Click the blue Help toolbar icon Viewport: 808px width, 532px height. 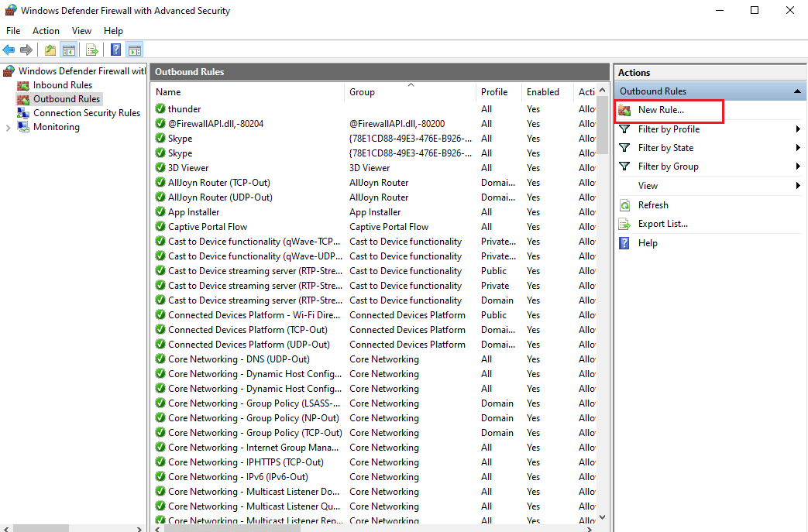tap(116, 50)
